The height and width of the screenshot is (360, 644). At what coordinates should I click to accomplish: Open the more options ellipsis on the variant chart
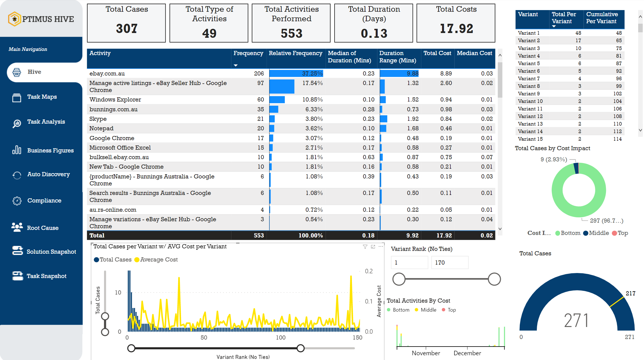coord(381,246)
